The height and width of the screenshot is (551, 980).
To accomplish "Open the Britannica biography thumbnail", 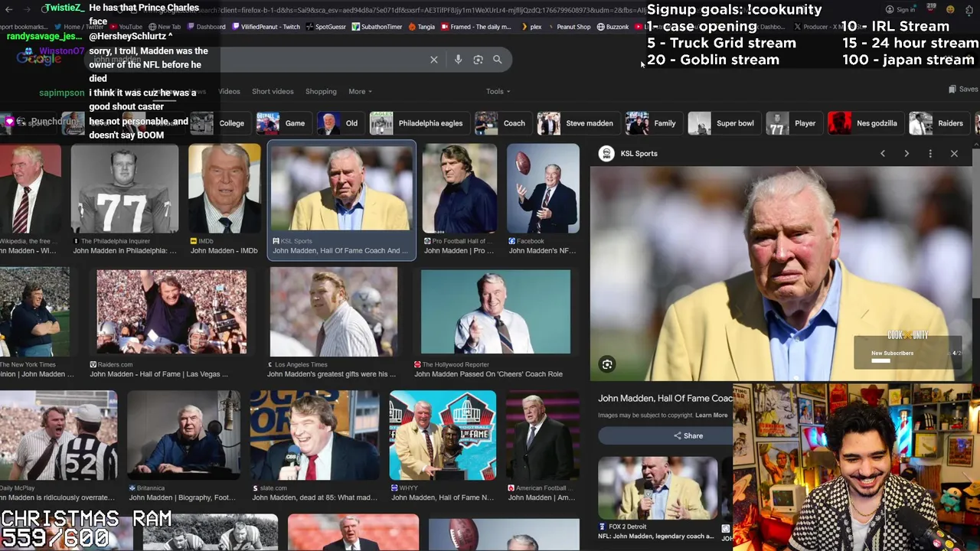I will tap(184, 435).
